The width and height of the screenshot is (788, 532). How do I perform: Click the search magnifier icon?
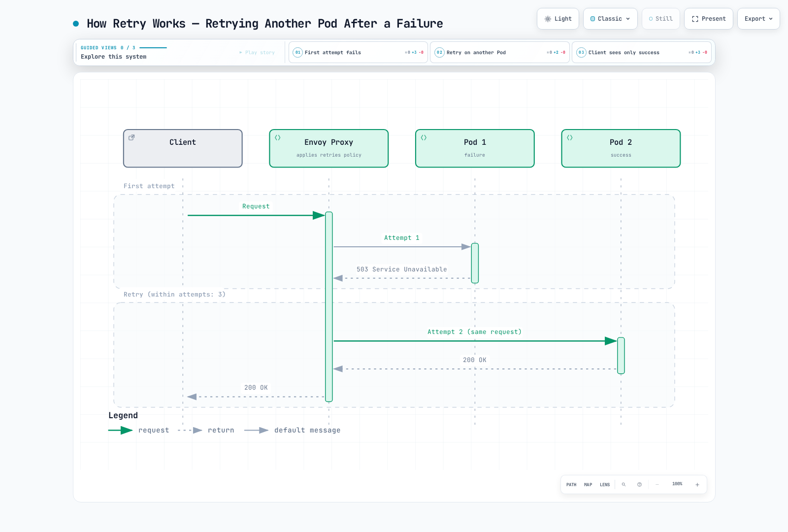624,485
